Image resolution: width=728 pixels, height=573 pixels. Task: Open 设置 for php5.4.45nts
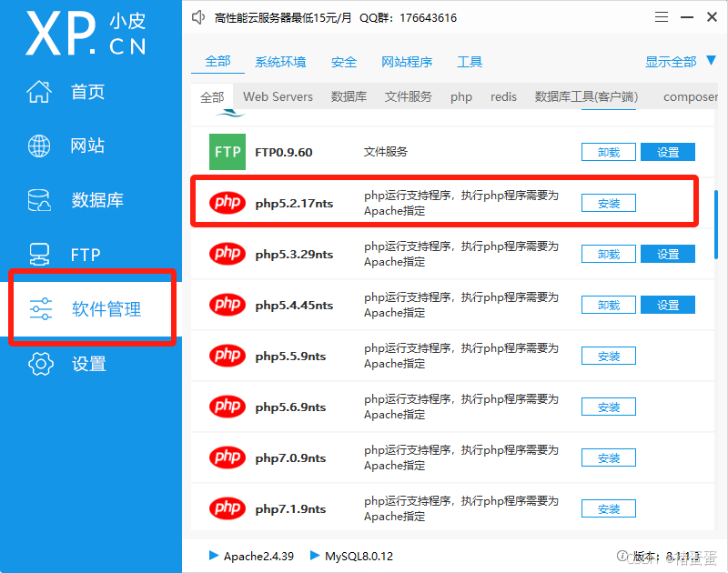tap(668, 306)
